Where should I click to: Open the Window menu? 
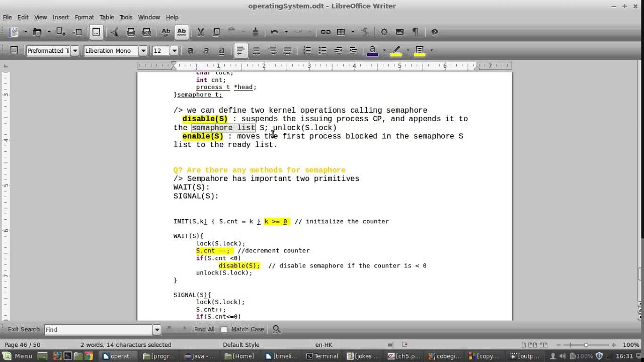tap(149, 17)
